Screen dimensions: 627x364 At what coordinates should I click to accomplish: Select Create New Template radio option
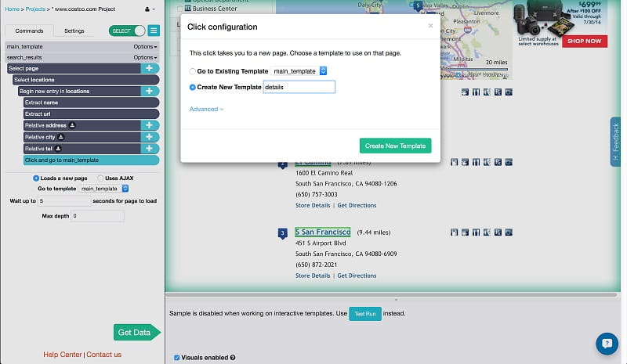[192, 87]
